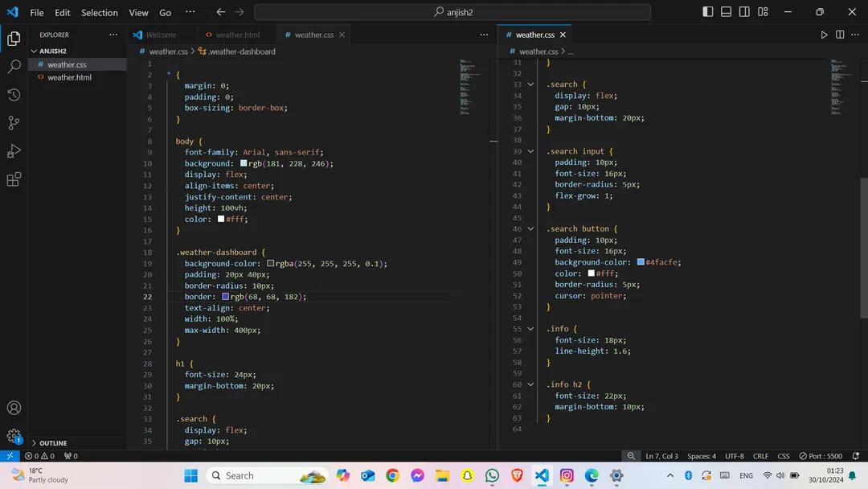Click Port : 5500 Live Server status
Screen dimensions: 868x489
(x=821, y=456)
